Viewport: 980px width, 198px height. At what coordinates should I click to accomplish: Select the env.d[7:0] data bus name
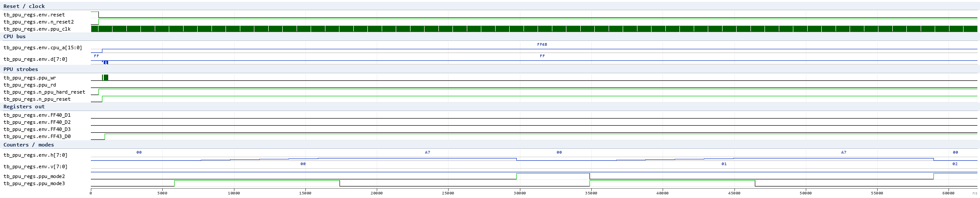pyautogui.click(x=35, y=59)
